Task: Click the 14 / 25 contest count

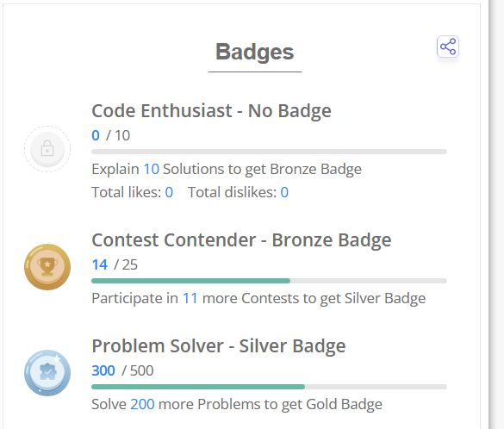Action: (x=115, y=264)
